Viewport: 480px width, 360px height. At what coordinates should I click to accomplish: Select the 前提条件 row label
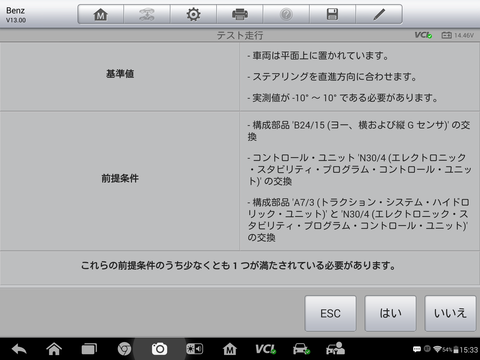[120, 178]
